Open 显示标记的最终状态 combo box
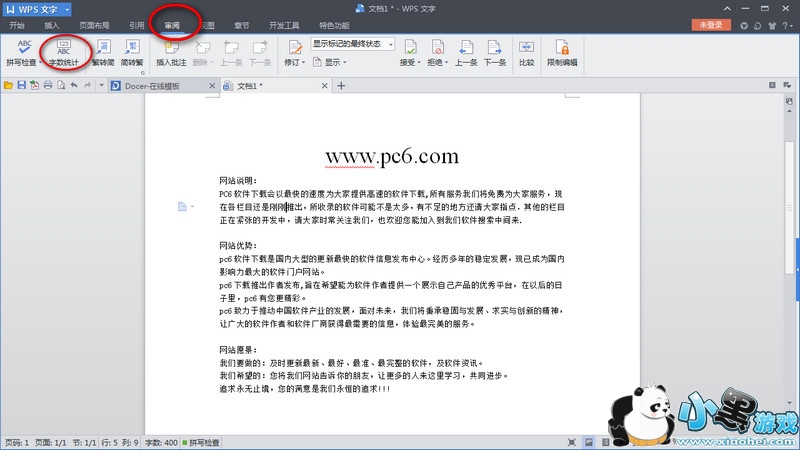800x450 pixels. pyautogui.click(x=353, y=44)
